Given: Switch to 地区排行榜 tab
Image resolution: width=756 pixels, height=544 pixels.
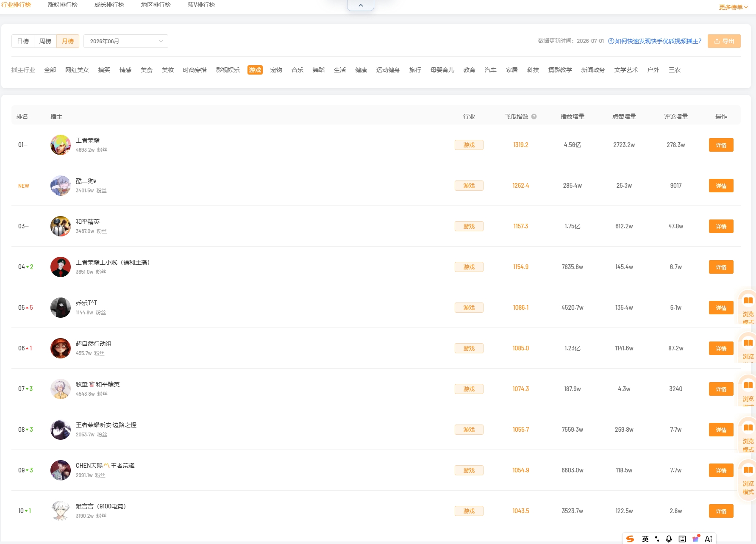Looking at the screenshot, I should (x=156, y=5).
